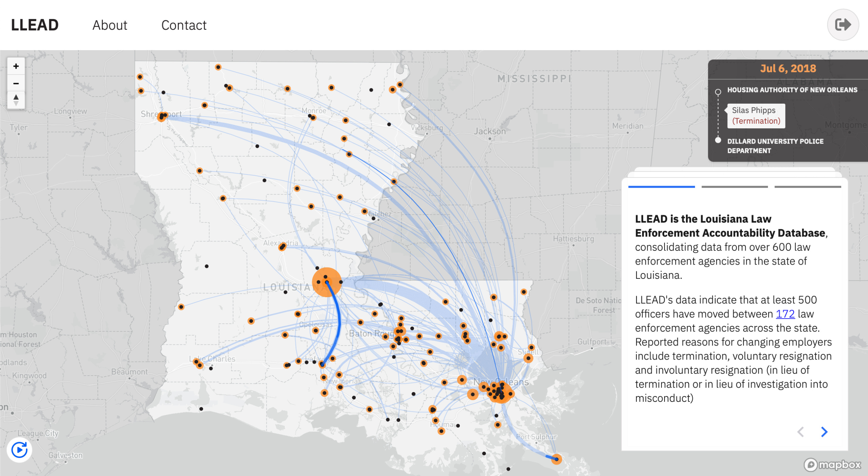The width and height of the screenshot is (868, 476).
Task: Select the third card progress bar
Action: (808, 187)
